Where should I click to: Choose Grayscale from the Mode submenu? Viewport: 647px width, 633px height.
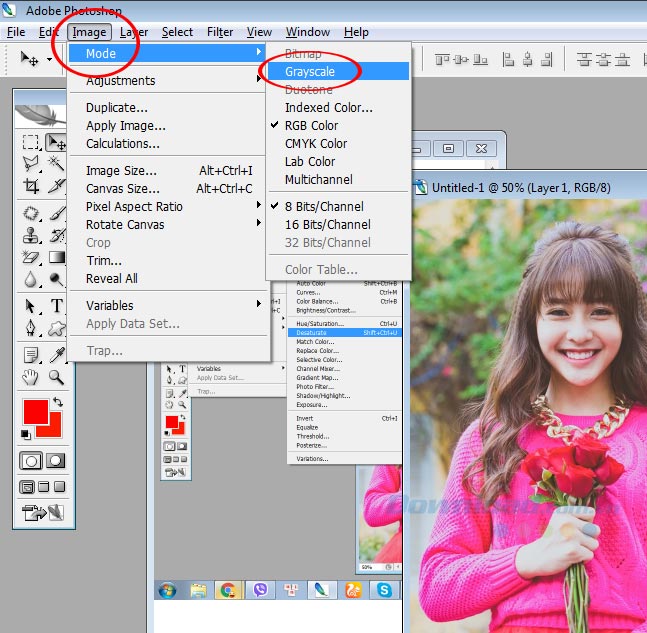click(310, 72)
